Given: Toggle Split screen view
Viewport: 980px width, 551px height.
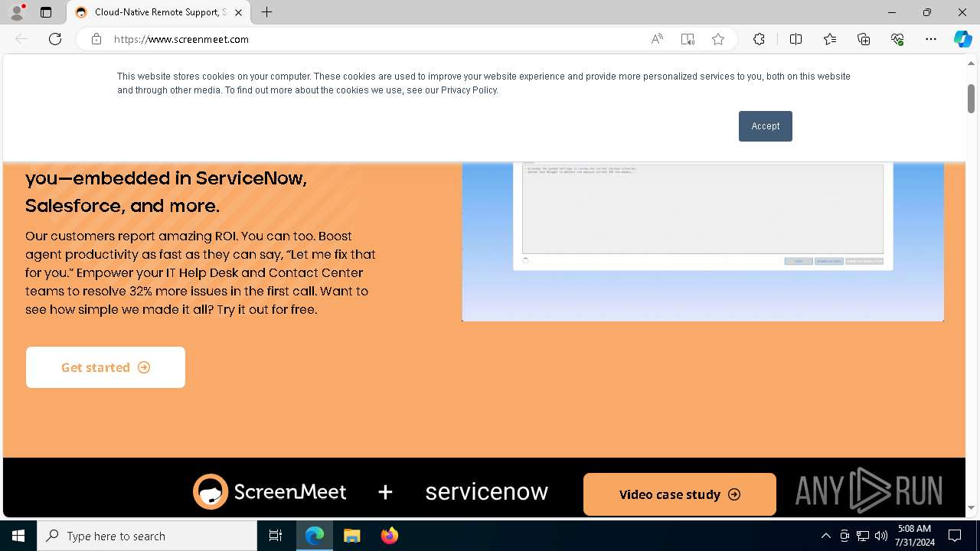Looking at the screenshot, I should (795, 39).
